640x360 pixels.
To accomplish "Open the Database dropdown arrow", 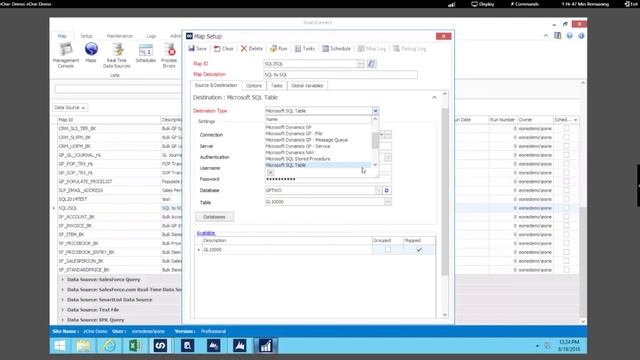I will pyautogui.click(x=378, y=190).
